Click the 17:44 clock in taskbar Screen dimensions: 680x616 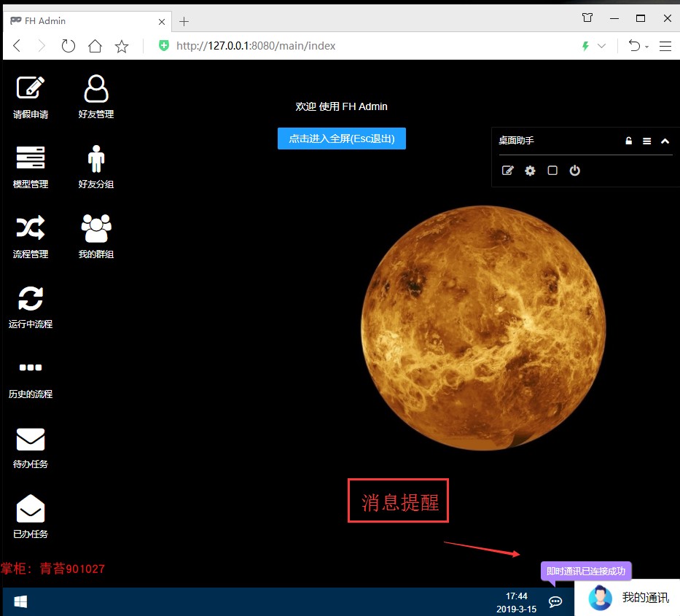click(x=516, y=596)
